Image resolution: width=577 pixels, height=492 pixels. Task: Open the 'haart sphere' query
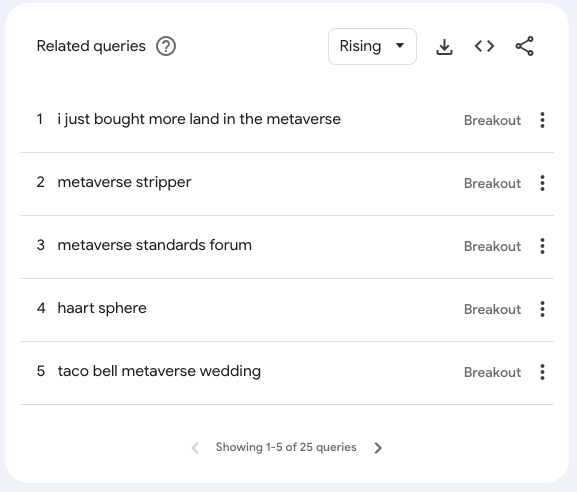(102, 308)
